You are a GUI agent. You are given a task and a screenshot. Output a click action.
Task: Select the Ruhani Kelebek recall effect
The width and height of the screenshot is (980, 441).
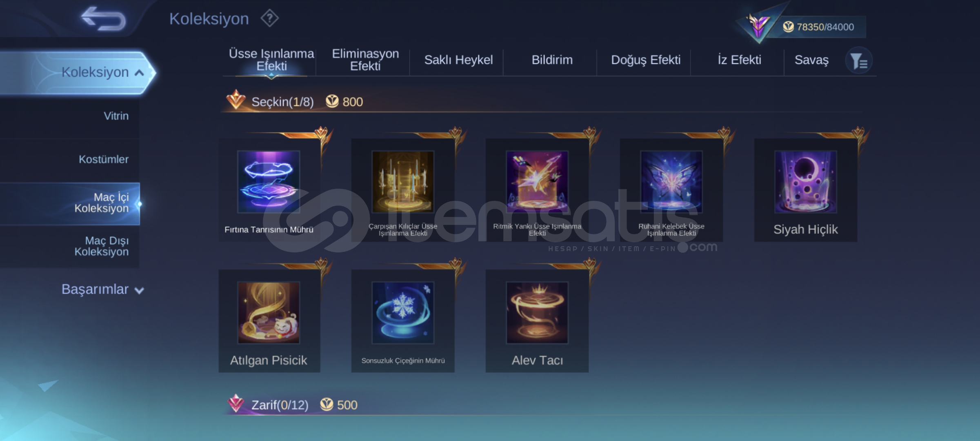pos(671,190)
